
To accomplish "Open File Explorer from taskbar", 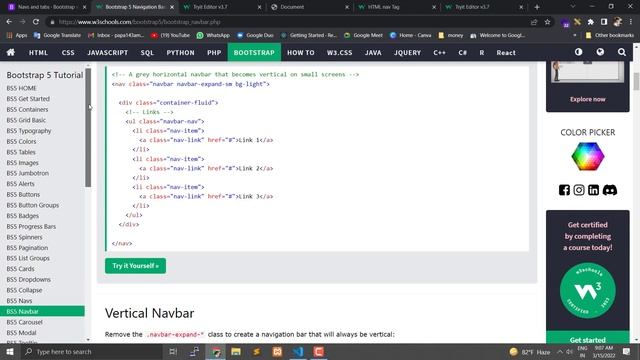I will [x=236, y=351].
